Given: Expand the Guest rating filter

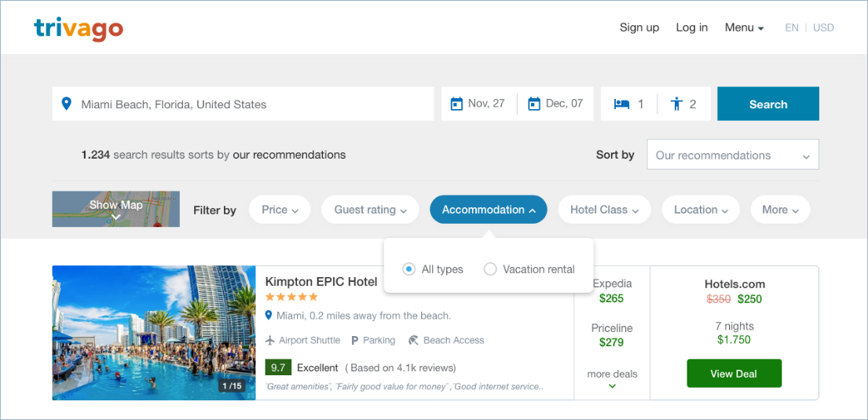Looking at the screenshot, I should pyautogui.click(x=370, y=210).
